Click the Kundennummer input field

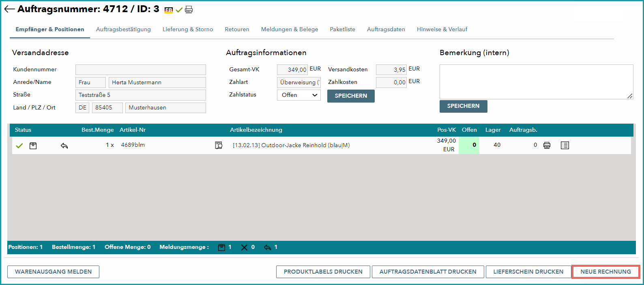point(141,70)
